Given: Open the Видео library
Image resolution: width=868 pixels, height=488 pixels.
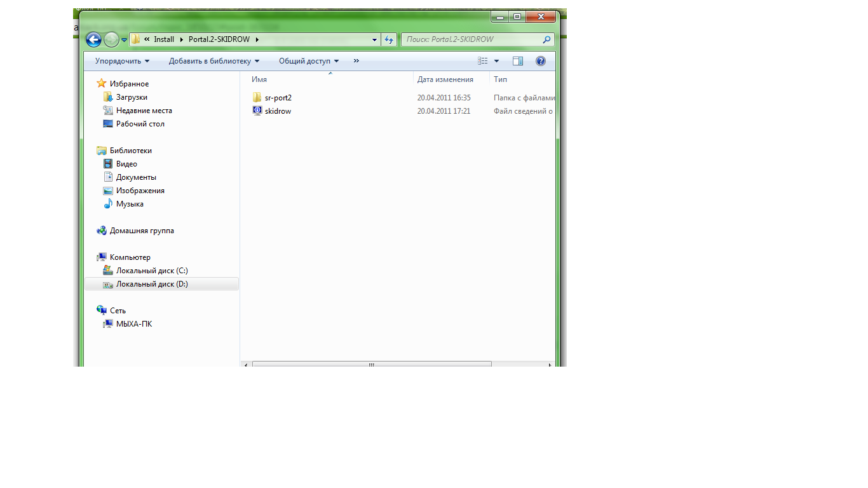Looking at the screenshot, I should (x=126, y=164).
